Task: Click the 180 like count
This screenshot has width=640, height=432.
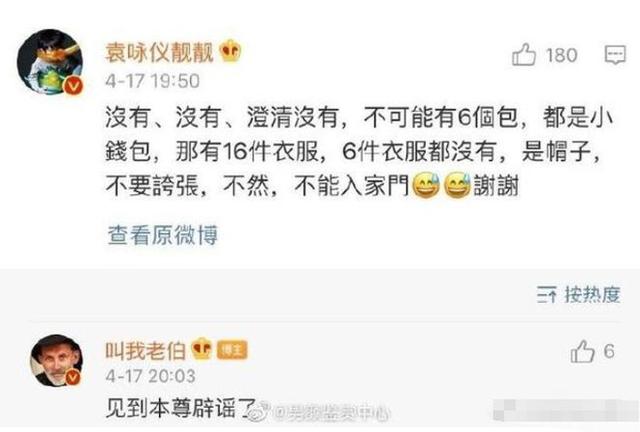Action: [x=562, y=55]
